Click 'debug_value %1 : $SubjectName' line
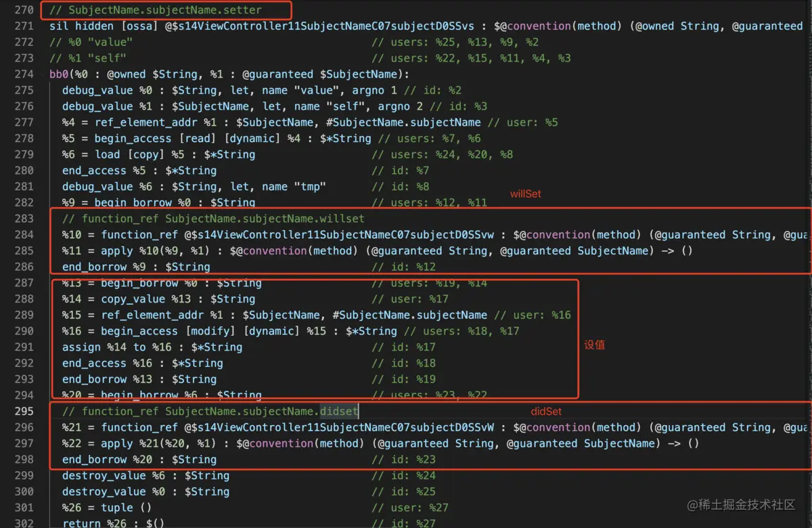Screen dimensions: 812x528 click(274, 106)
